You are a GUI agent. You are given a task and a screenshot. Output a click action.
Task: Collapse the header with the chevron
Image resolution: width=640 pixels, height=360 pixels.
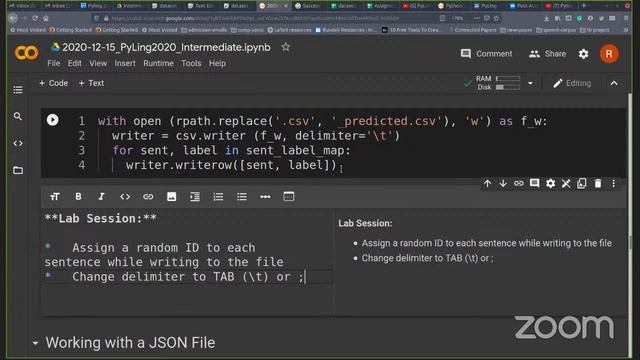pyautogui.click(x=614, y=83)
